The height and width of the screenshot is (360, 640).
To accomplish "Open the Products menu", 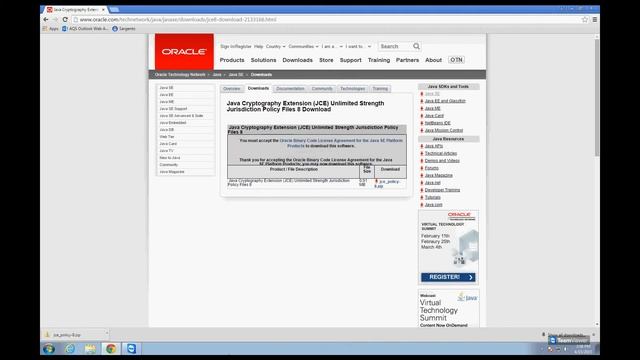I will pyautogui.click(x=232, y=60).
